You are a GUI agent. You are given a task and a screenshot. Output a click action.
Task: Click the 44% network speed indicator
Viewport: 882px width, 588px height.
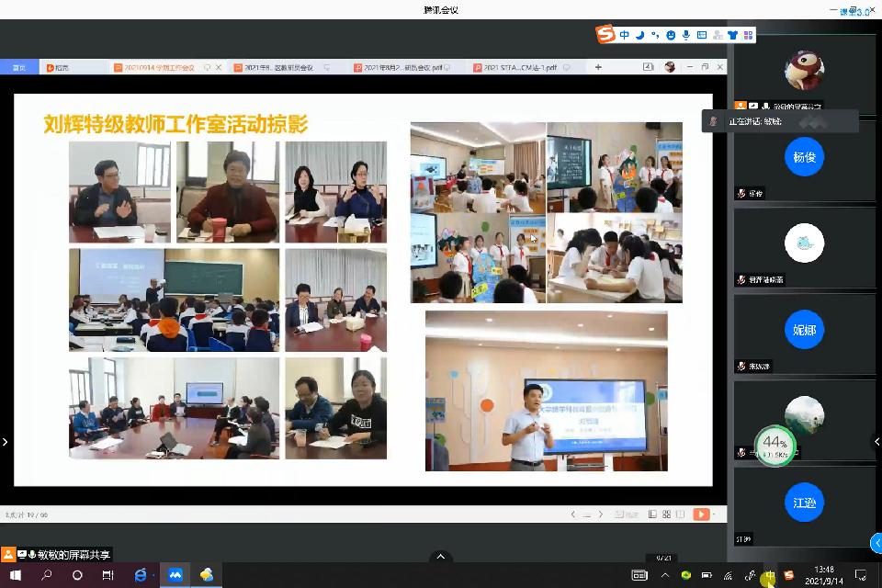(775, 445)
